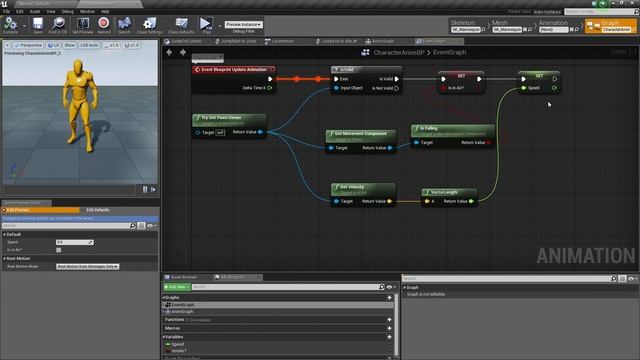Add a new macro with plus button
The width and height of the screenshot is (640, 360).
click(x=389, y=328)
